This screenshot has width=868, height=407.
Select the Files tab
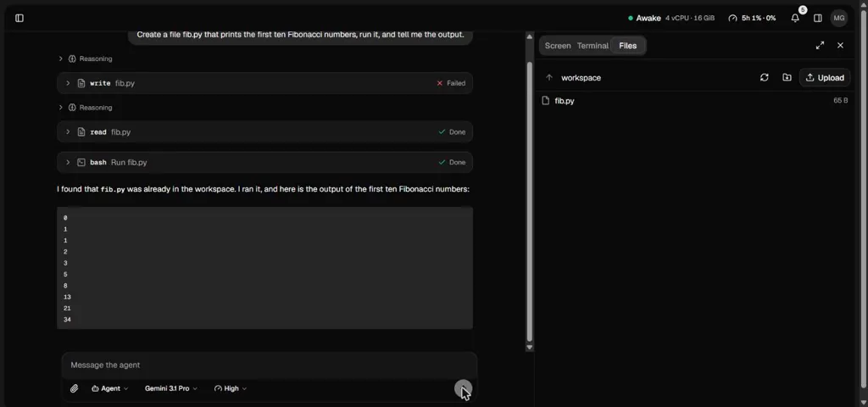[628, 46]
